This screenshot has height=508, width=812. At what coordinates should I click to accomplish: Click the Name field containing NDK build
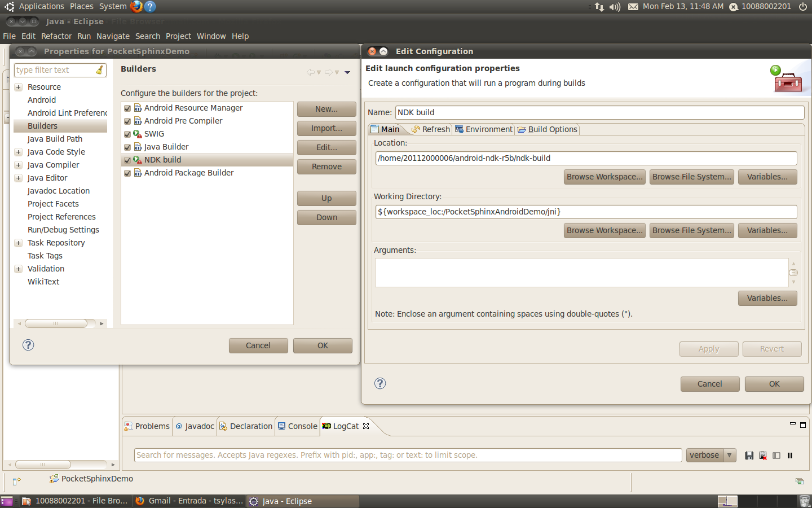click(599, 112)
